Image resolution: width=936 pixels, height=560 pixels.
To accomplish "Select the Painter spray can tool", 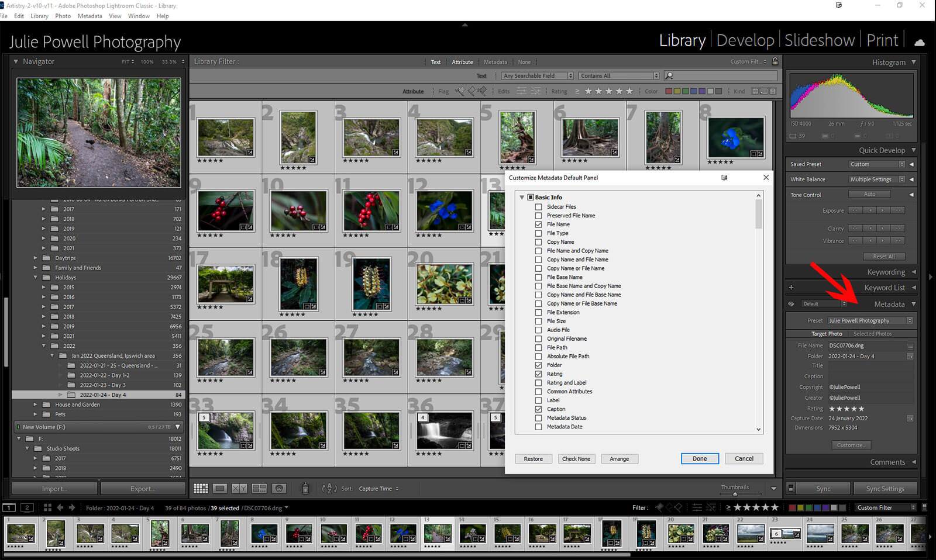I will pos(305,488).
